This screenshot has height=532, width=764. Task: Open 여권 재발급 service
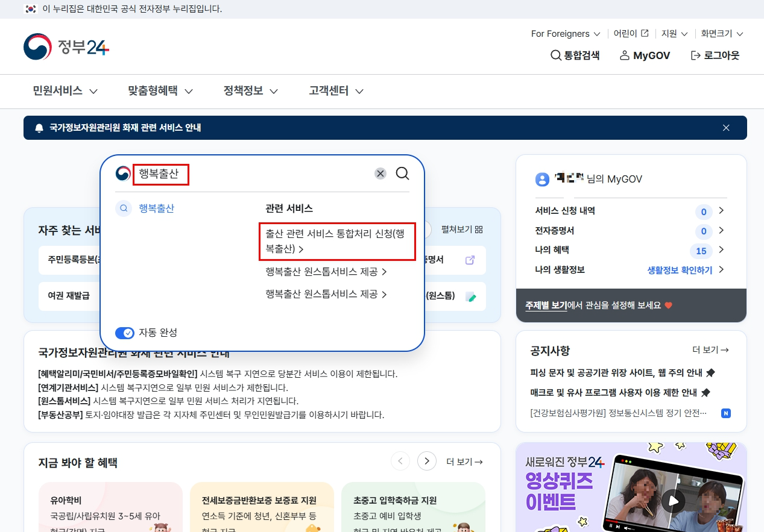click(x=69, y=296)
